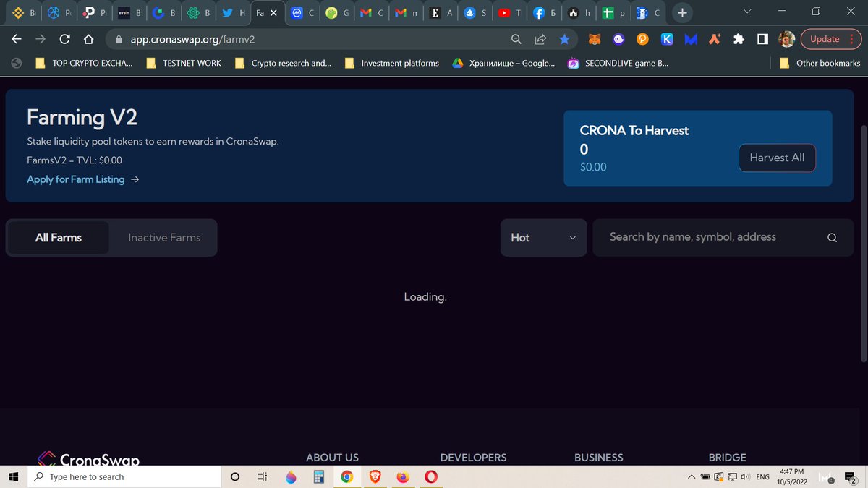
Task: Open Firefox from taskbar
Action: click(x=403, y=476)
